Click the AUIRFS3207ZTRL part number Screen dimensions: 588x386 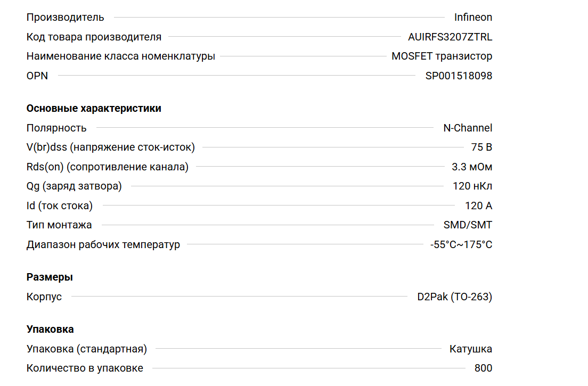[x=450, y=37]
